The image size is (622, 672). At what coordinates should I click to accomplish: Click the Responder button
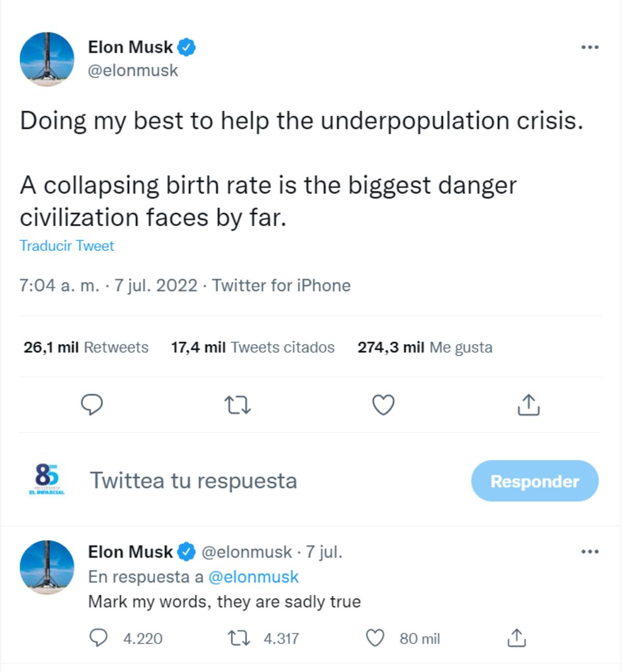click(x=535, y=481)
